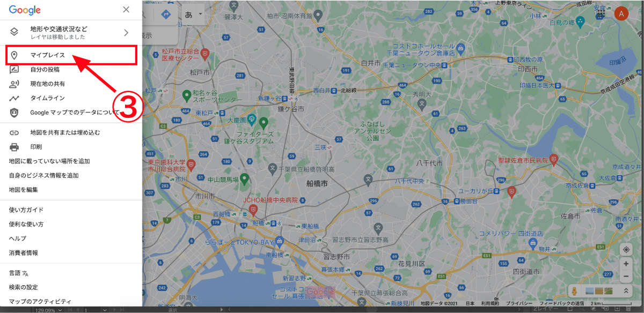Click 言語 language setting
The image size is (644, 313).
[15, 273]
